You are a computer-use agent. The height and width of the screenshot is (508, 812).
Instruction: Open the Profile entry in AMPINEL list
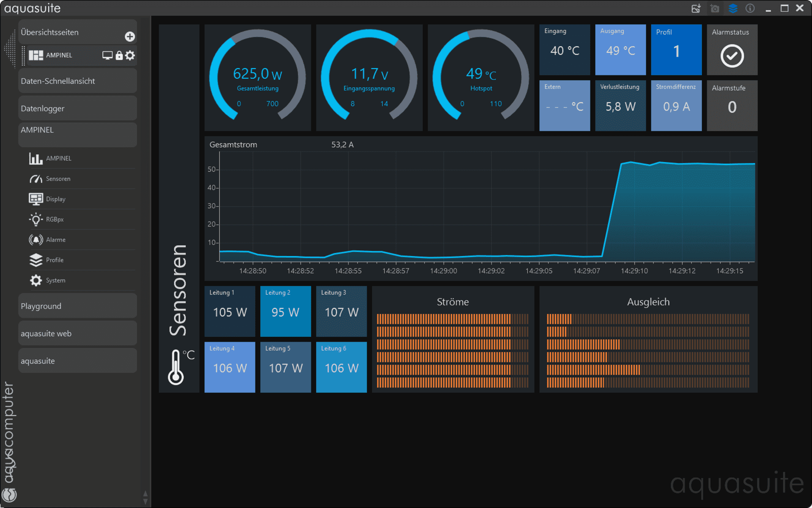click(55, 260)
